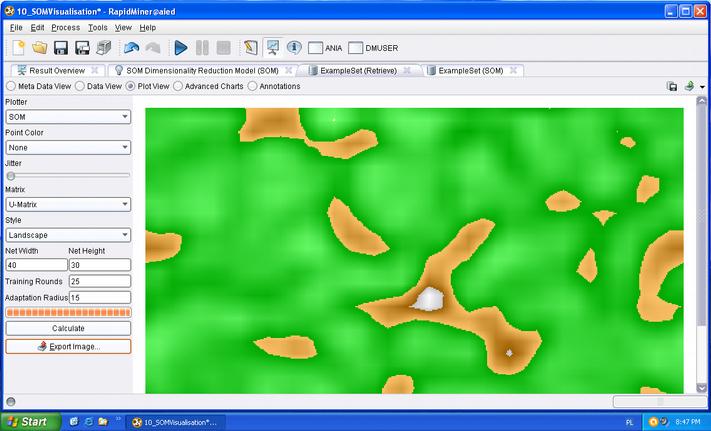Close the ExampleSet (SOM) tab
This screenshot has height=431, width=711.
[513, 70]
